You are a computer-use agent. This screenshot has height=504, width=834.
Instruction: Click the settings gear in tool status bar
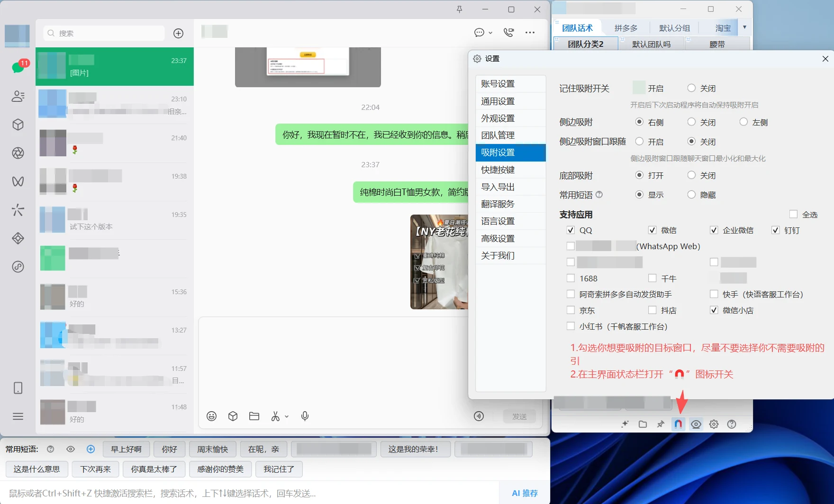(x=714, y=424)
